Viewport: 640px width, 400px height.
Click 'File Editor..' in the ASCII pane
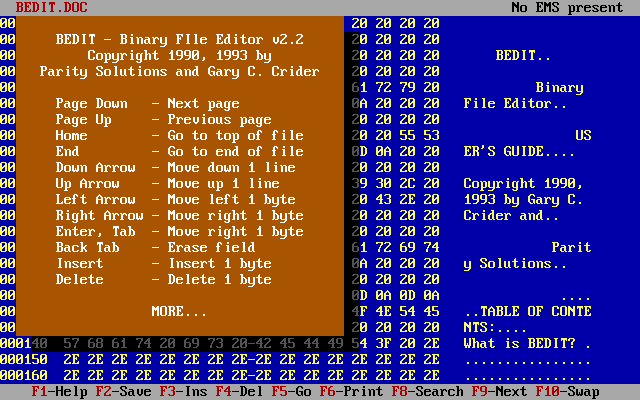pyautogui.click(x=516, y=104)
